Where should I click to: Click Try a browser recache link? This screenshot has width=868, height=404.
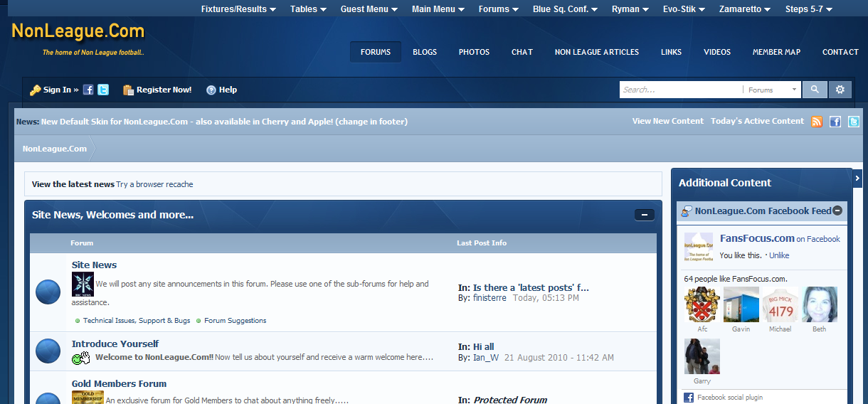[154, 184]
